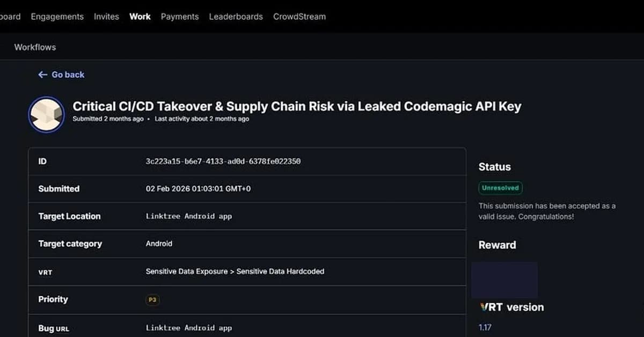Viewport: 644px width, 337px height.
Task: Open the Engagements page
Action: (57, 17)
